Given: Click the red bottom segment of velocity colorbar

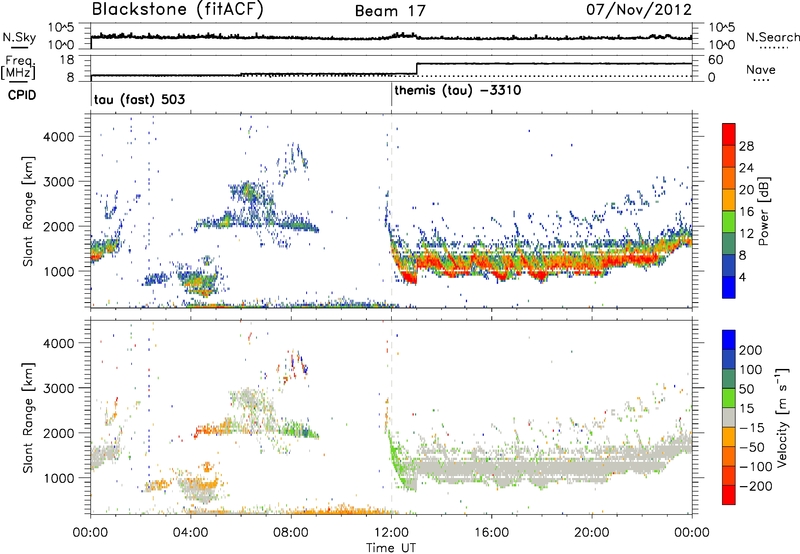Looking at the screenshot, I should [x=729, y=495].
